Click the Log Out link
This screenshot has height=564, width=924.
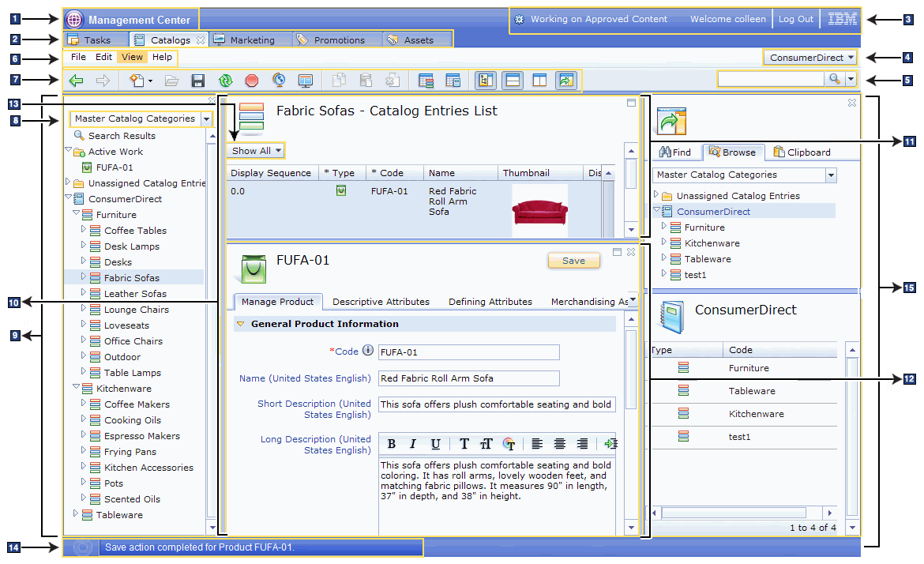click(x=795, y=19)
